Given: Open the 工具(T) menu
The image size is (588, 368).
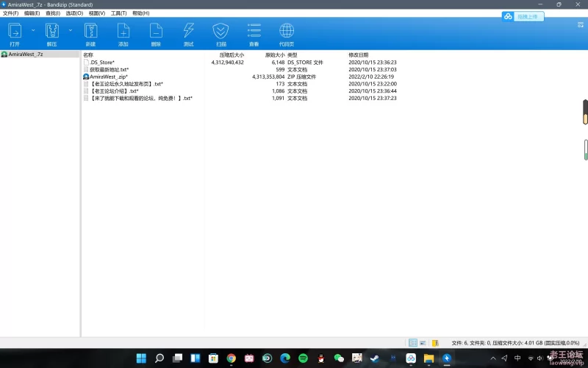Looking at the screenshot, I should (x=118, y=13).
